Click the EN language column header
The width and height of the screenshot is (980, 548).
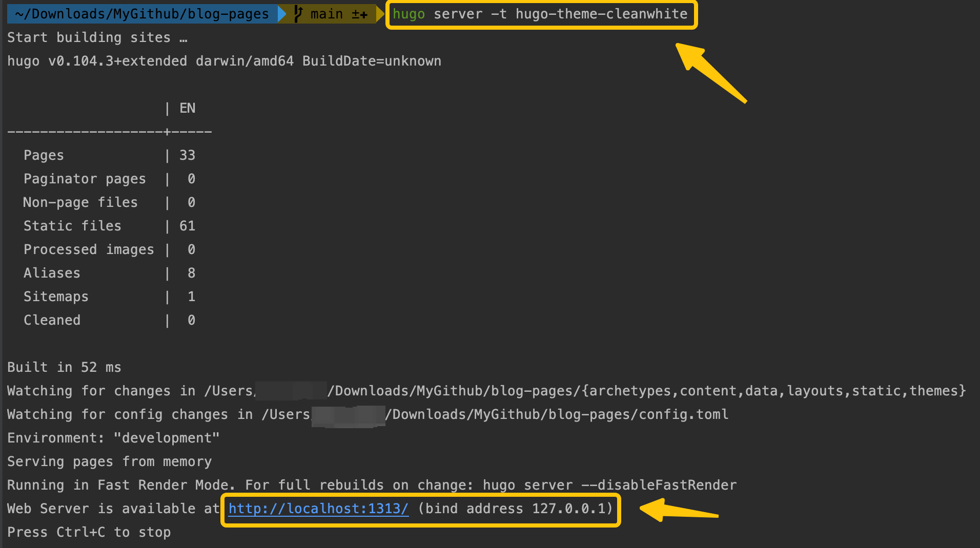coord(187,108)
